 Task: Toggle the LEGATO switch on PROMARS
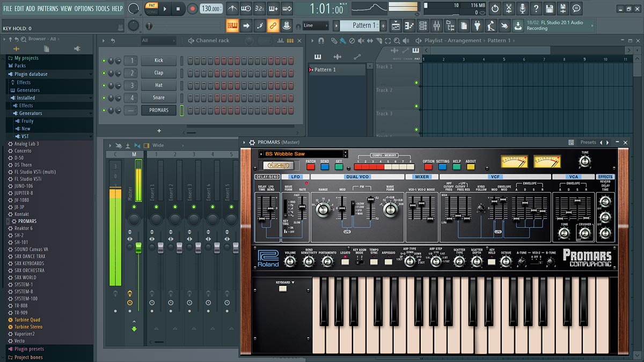[x=345, y=262]
